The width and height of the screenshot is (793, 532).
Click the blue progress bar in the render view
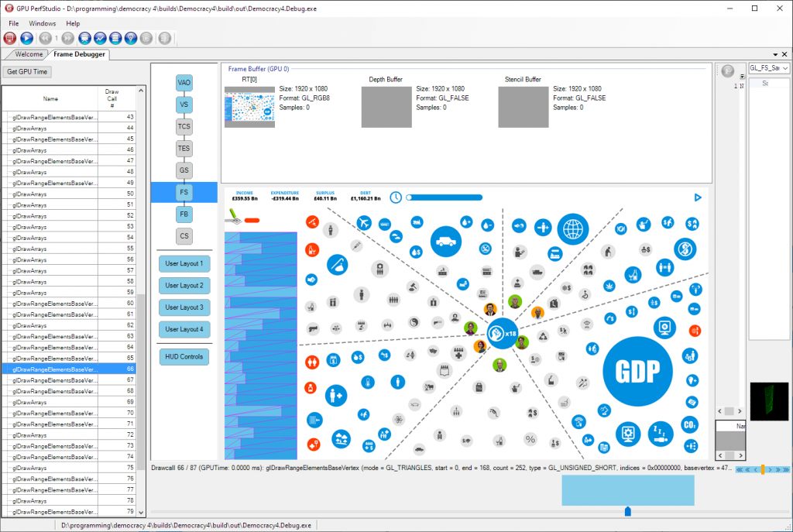pos(445,197)
